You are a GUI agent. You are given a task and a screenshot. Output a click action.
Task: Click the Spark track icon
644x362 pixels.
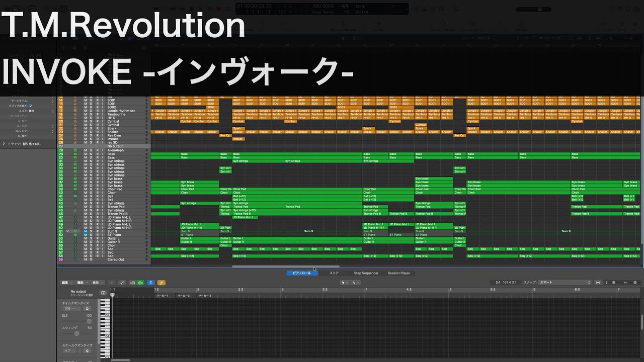(x=75, y=128)
